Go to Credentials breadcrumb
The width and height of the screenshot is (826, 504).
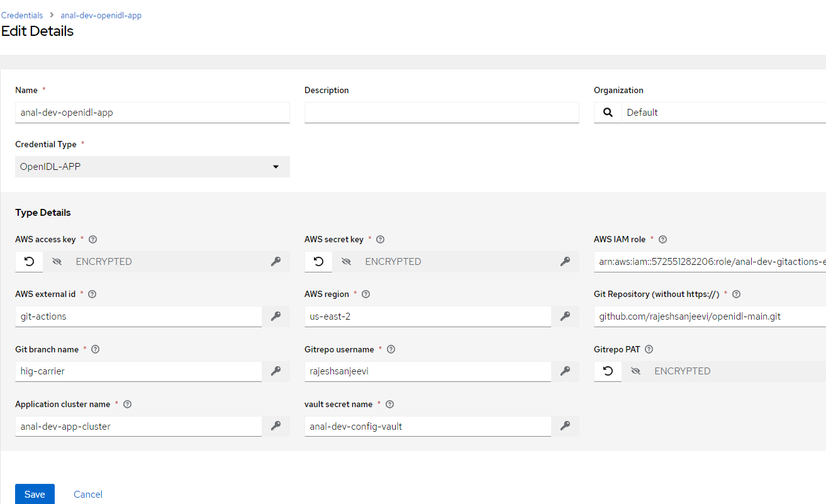(x=22, y=15)
